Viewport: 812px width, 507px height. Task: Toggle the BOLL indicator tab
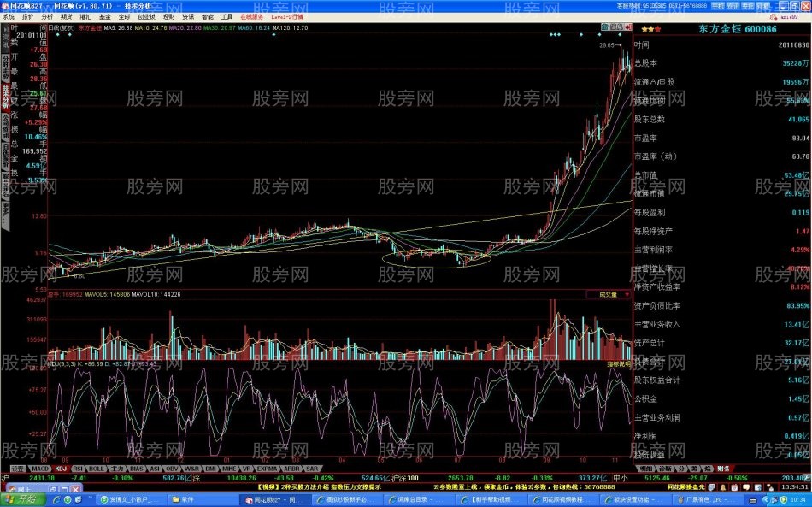pos(96,469)
